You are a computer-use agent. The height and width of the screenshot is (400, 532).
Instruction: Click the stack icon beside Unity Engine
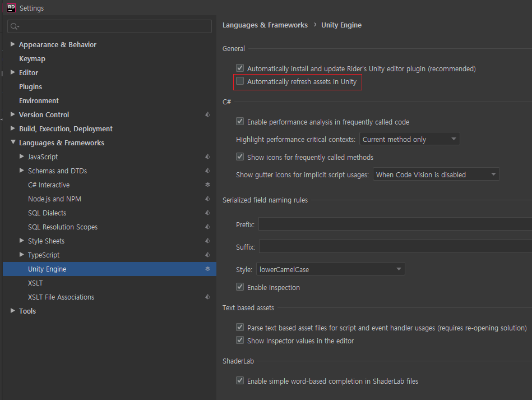(207, 269)
